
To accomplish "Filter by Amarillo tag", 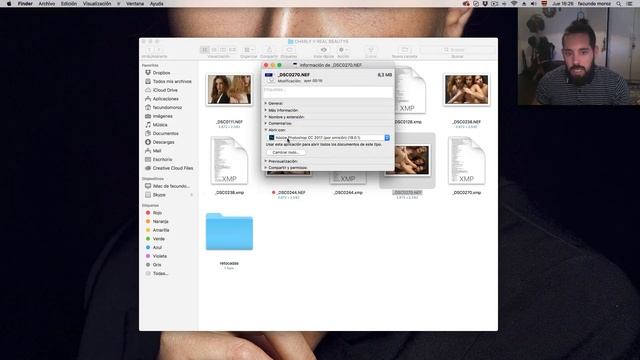I will (x=158, y=230).
